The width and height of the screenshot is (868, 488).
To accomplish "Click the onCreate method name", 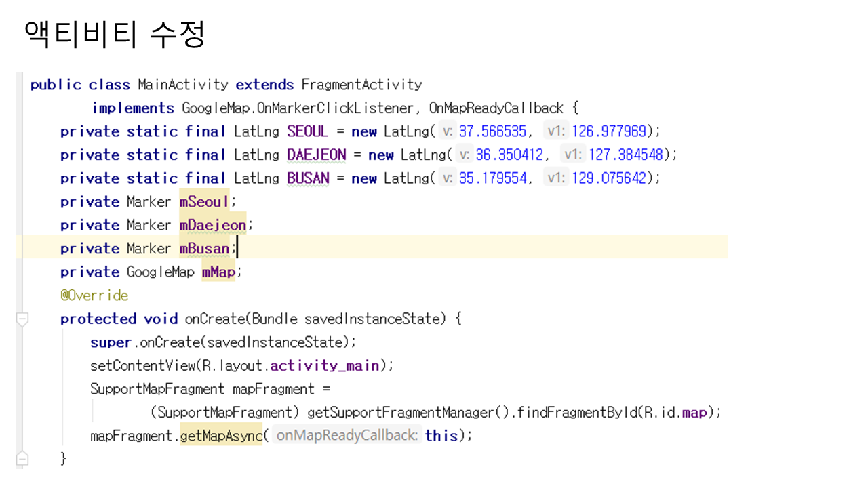I will [213, 319].
